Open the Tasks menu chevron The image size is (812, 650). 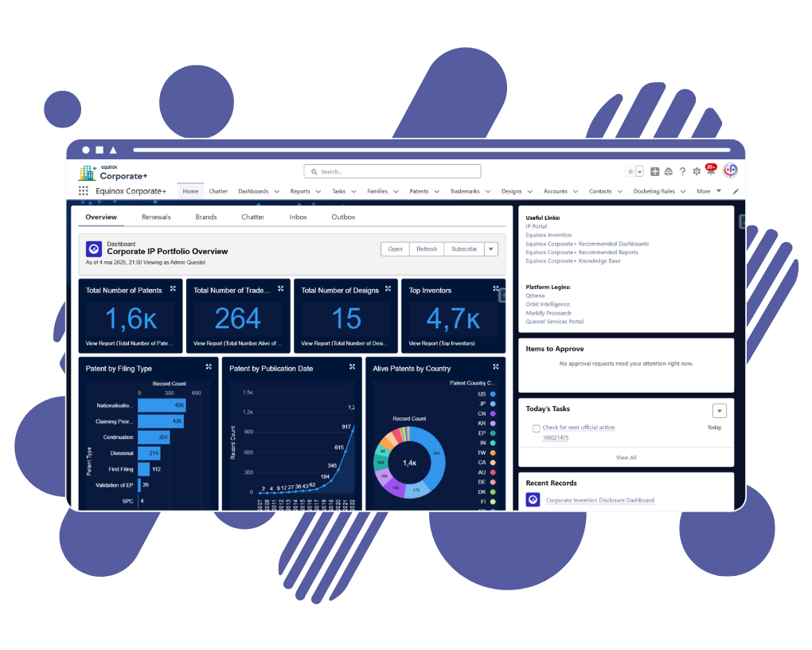[x=353, y=192]
